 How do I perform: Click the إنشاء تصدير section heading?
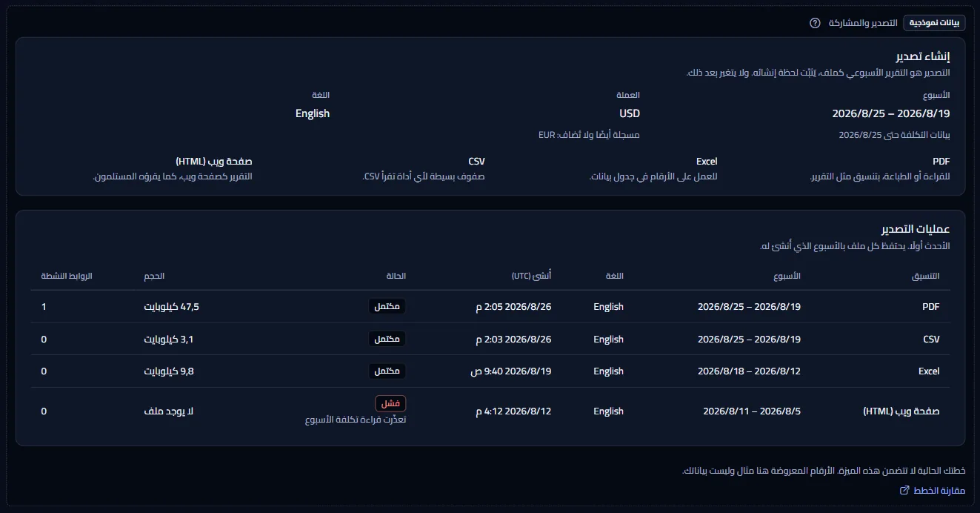tap(922, 56)
